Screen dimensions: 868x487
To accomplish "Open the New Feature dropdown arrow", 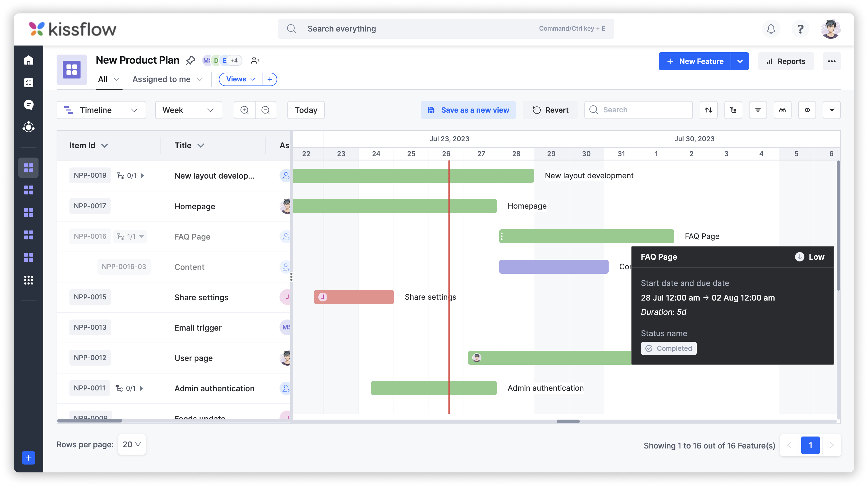I will pos(740,61).
